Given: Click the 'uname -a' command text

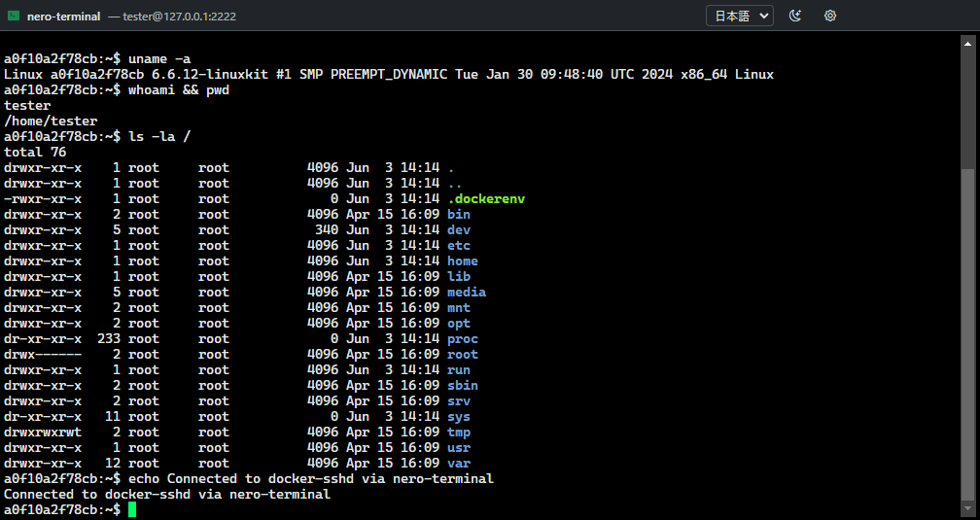Looking at the screenshot, I should [159, 58].
